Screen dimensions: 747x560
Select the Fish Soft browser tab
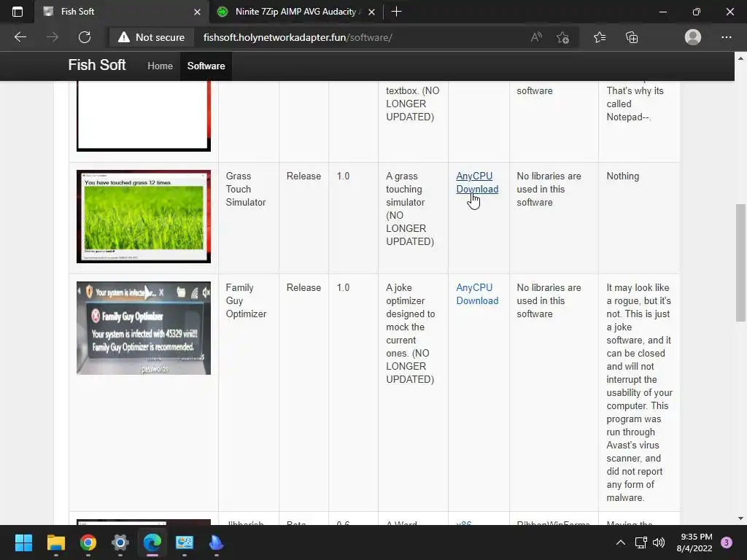point(122,12)
